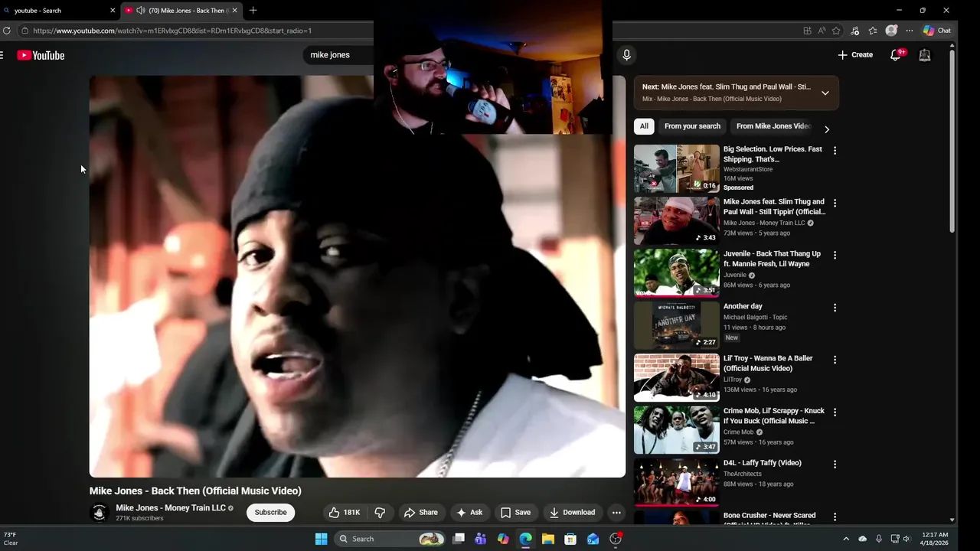Go to the YouTube home logo
The width and height of the screenshot is (980, 551).
pyautogui.click(x=41, y=55)
